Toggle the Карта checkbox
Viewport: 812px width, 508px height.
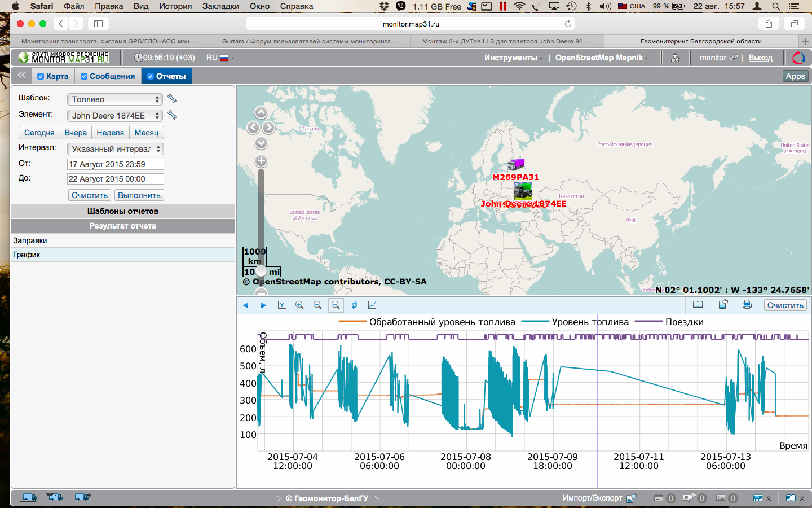[41, 76]
